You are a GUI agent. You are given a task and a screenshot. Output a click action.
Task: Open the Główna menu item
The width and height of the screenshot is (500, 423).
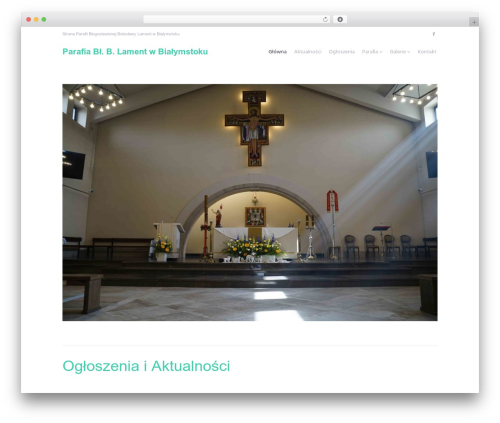(x=277, y=52)
